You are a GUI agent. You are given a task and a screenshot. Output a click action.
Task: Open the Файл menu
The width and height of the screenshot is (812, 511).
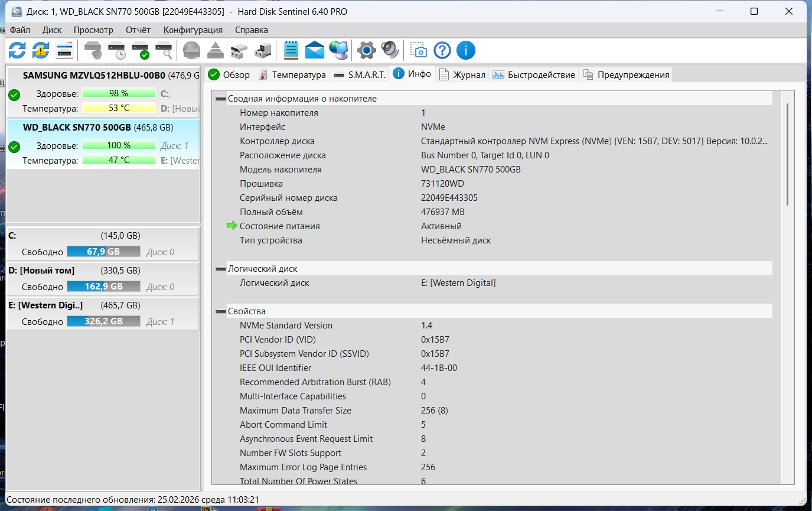20,30
